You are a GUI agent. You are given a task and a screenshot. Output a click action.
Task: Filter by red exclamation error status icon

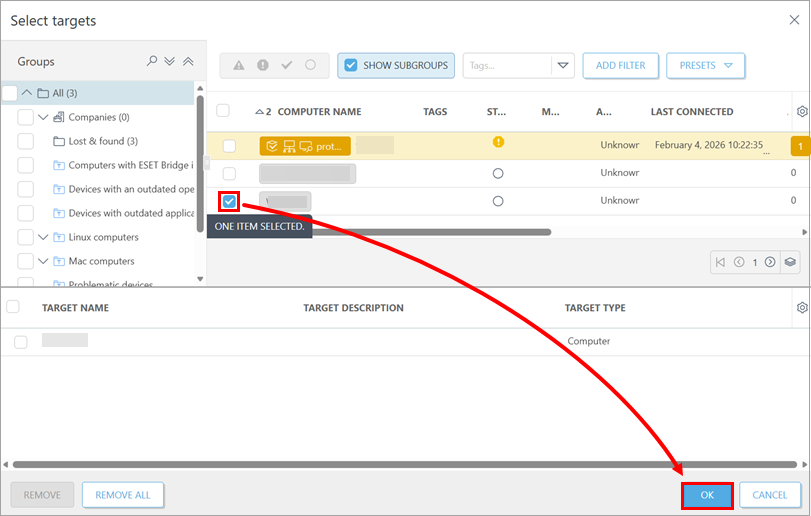tap(263, 65)
